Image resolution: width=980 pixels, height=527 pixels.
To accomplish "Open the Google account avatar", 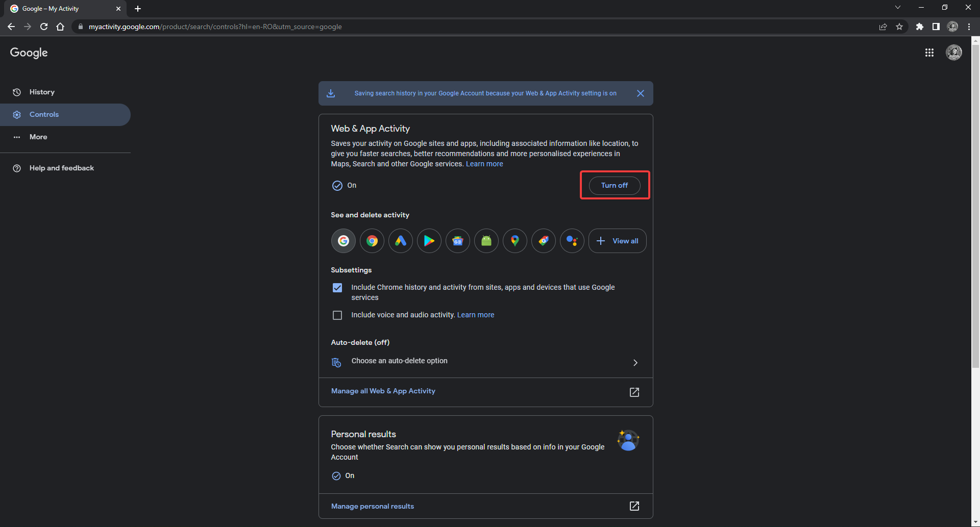I will pyautogui.click(x=954, y=53).
